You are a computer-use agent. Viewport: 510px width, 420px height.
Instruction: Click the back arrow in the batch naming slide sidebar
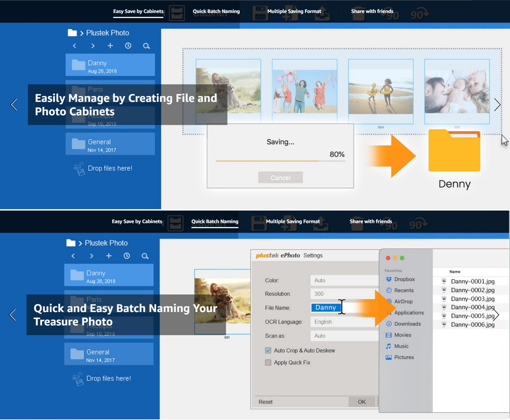point(73,256)
